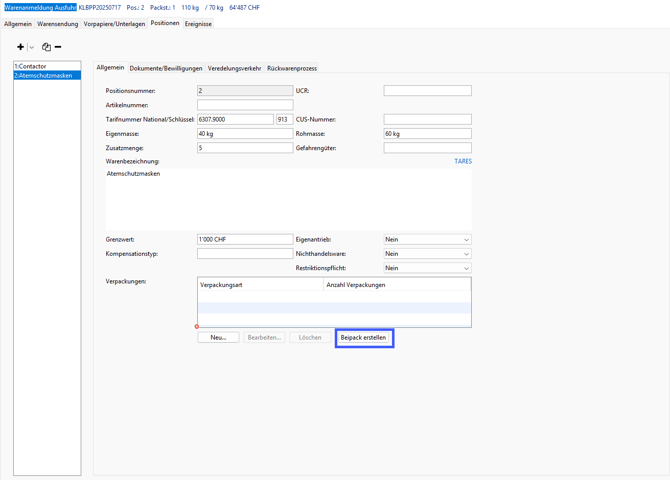
Task: Click the UCR input field
Action: pyautogui.click(x=427, y=91)
